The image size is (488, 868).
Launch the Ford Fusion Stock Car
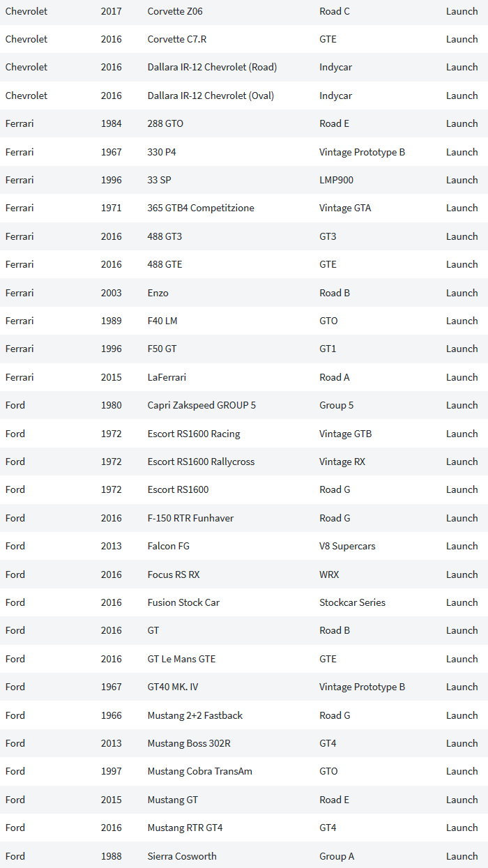click(462, 602)
